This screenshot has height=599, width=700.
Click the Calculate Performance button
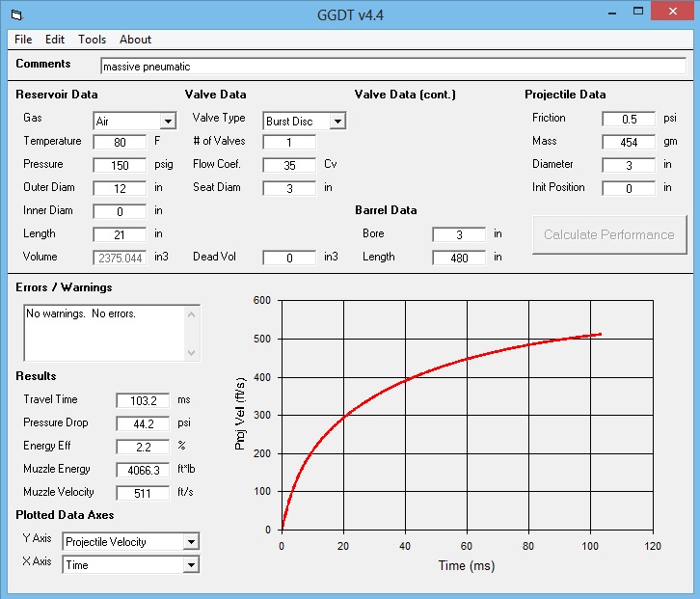point(608,234)
